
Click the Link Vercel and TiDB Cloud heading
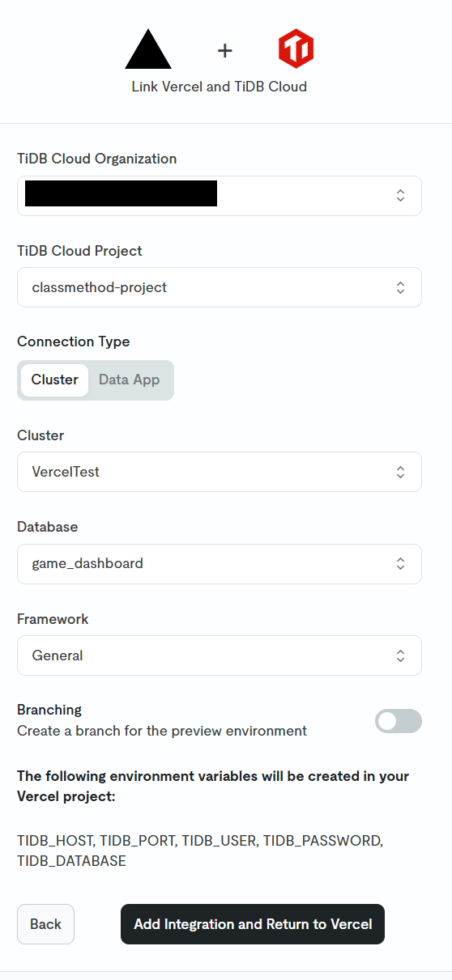pyautogui.click(x=220, y=86)
